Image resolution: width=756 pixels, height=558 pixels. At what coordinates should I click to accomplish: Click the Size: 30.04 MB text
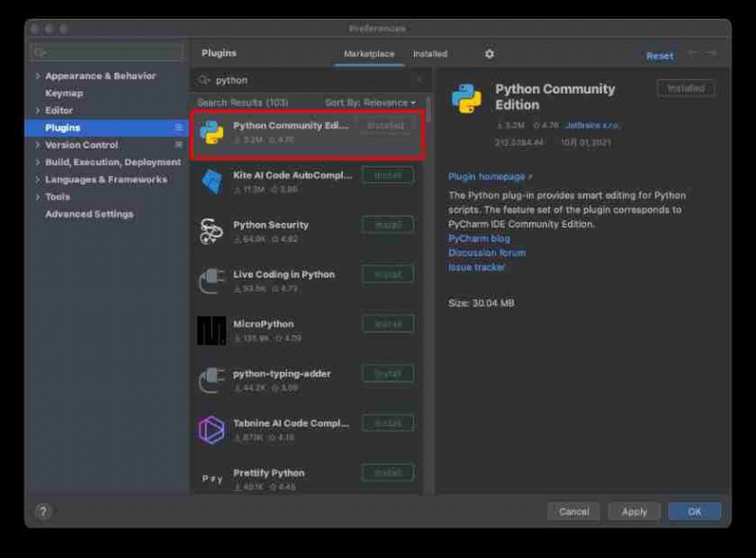[x=481, y=303]
